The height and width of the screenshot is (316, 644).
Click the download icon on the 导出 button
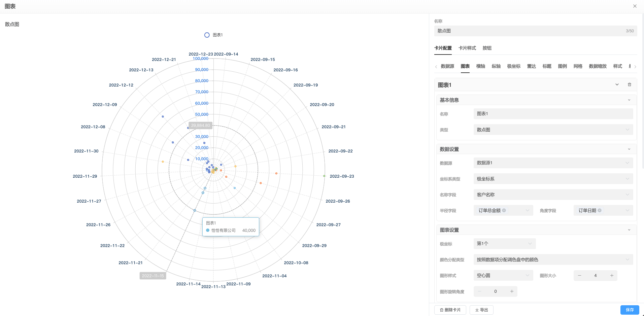477,310
